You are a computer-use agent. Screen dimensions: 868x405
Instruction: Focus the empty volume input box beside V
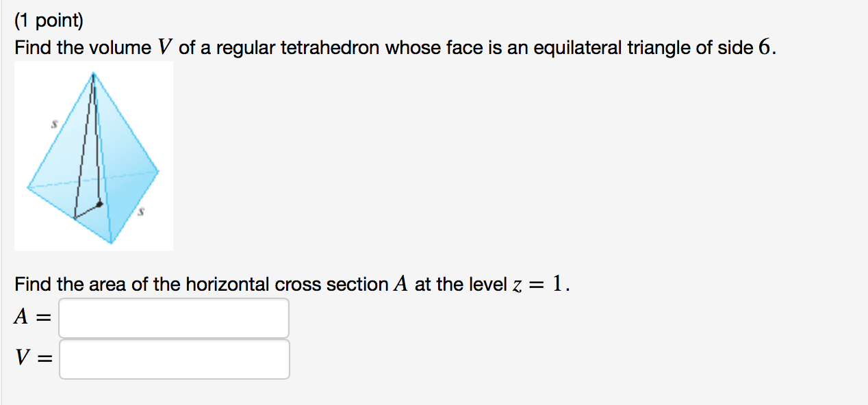pyautogui.click(x=173, y=358)
